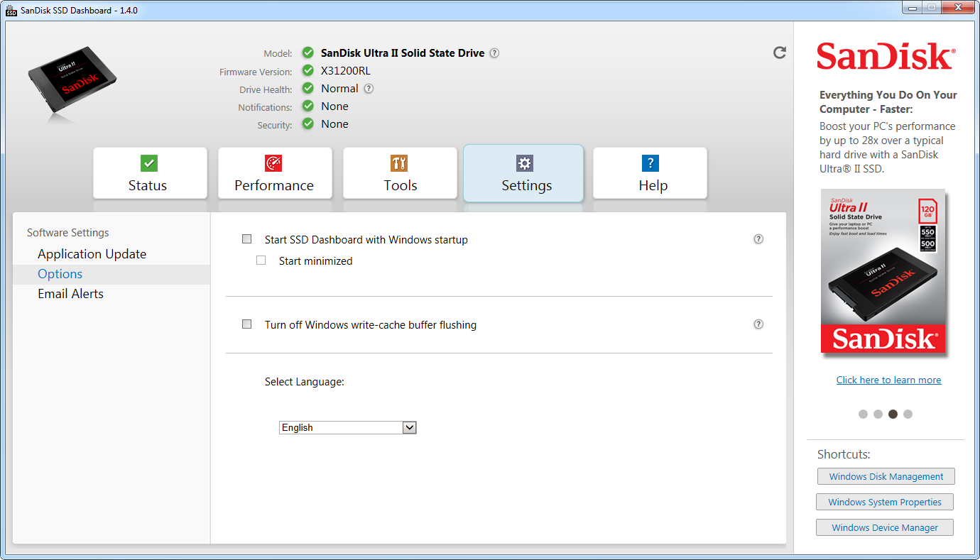Select the second ad carousel dot
The height and width of the screenshot is (560, 980).
[x=878, y=414]
